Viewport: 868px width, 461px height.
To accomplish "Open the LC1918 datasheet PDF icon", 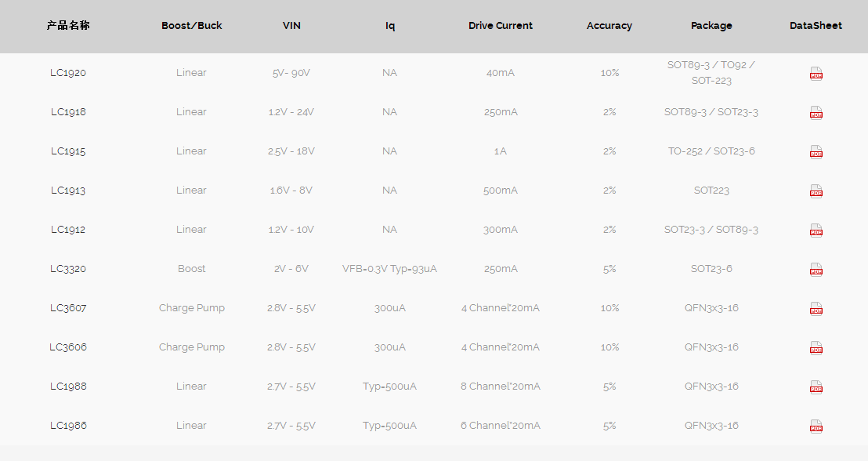I will [816, 112].
